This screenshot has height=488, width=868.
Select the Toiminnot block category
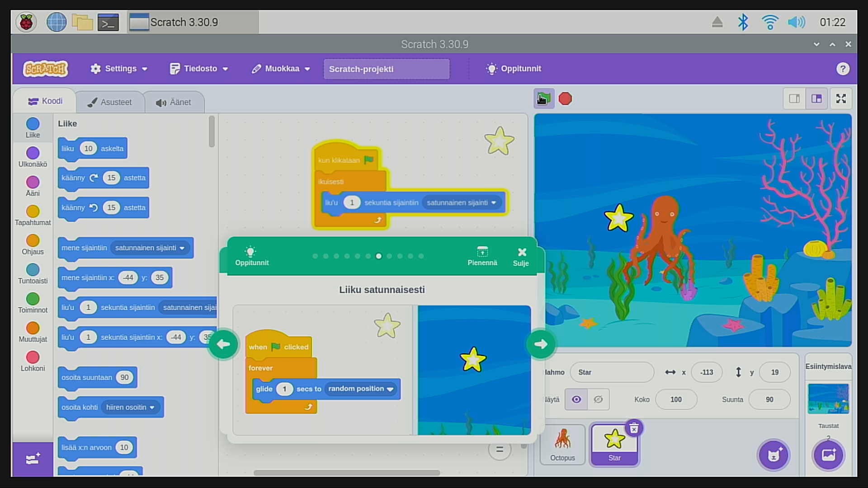[33, 303]
